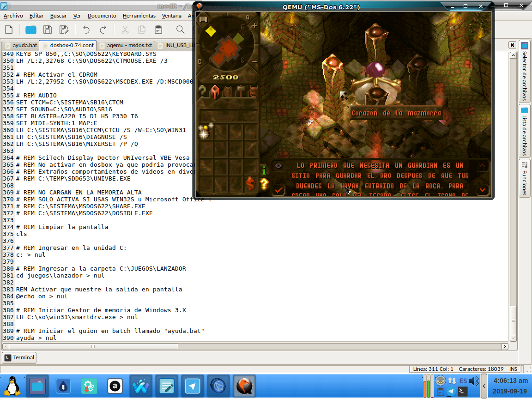This screenshot has width=532, height=399.
Task: Open the Lista de archivos side panel
Action: [x=525, y=131]
